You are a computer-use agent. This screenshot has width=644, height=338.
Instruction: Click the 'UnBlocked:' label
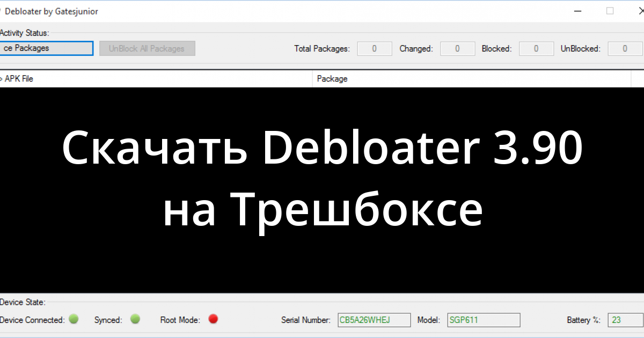pyautogui.click(x=580, y=49)
